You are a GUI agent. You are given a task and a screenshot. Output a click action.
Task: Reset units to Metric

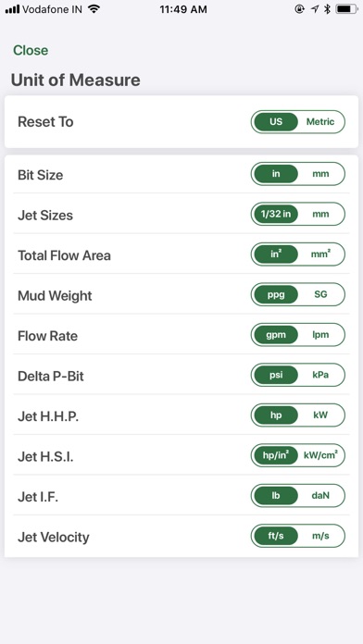pyautogui.click(x=320, y=122)
